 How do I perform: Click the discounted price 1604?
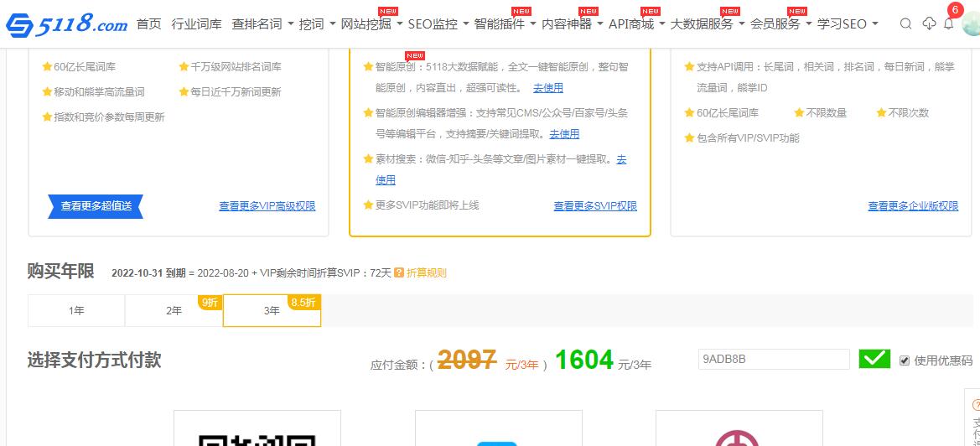(x=583, y=359)
